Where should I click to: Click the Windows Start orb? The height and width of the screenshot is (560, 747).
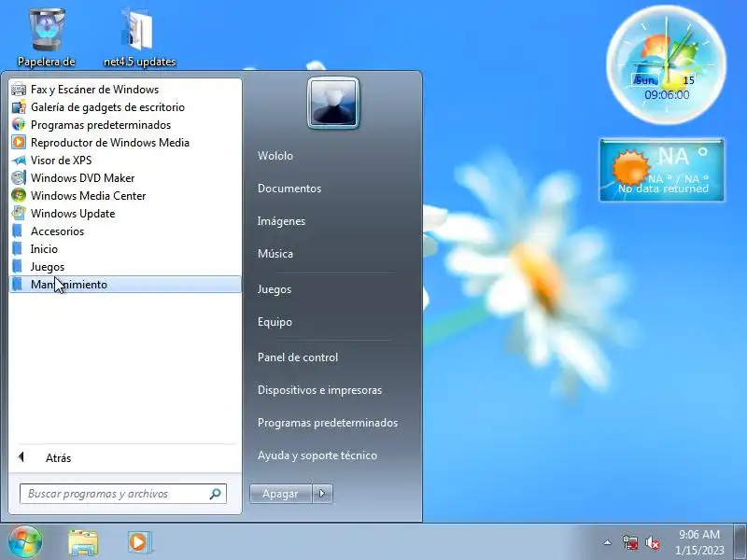(x=25, y=542)
